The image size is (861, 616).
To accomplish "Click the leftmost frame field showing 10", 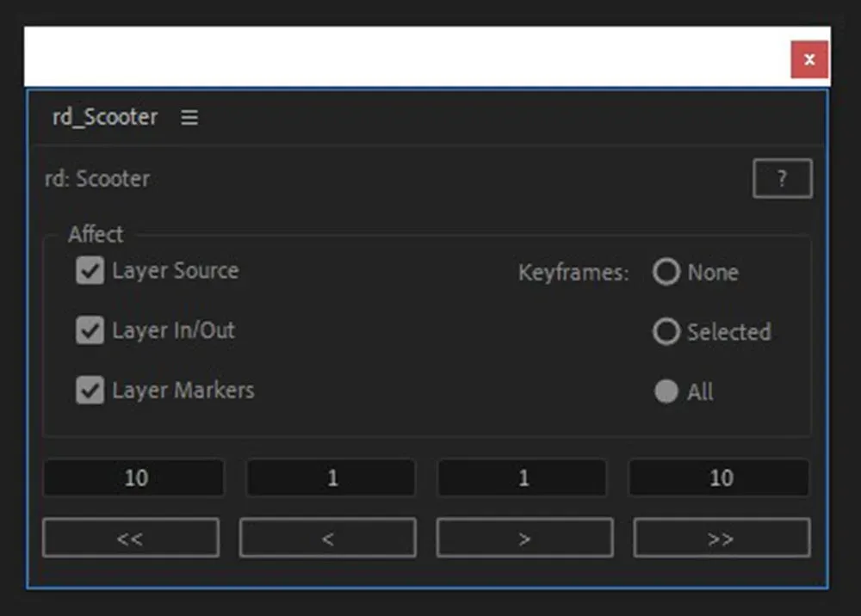I will (133, 477).
